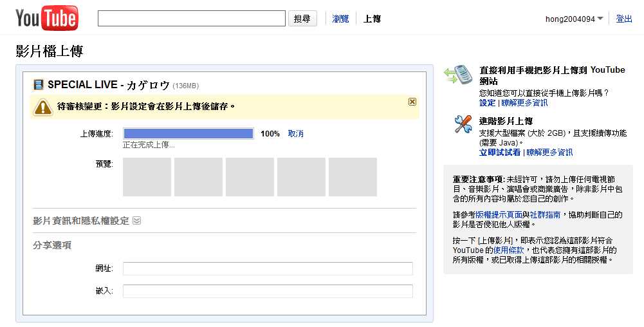
Task: Click the 網址 URL field
Action: point(268,268)
